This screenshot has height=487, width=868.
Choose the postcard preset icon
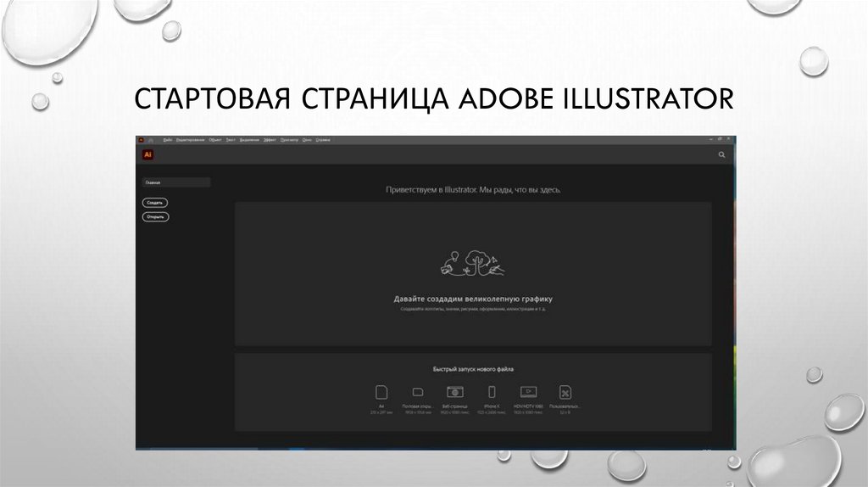(418, 392)
